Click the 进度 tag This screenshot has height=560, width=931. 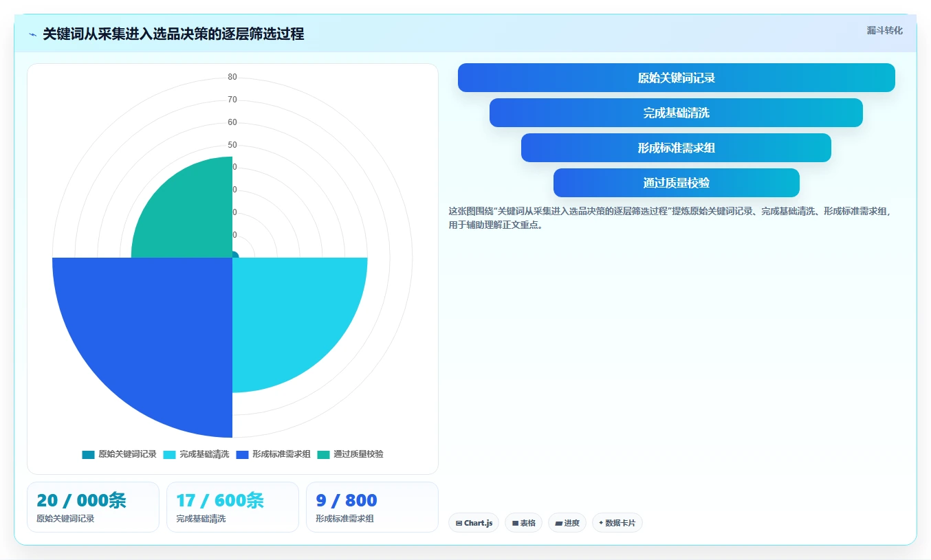pyautogui.click(x=567, y=523)
